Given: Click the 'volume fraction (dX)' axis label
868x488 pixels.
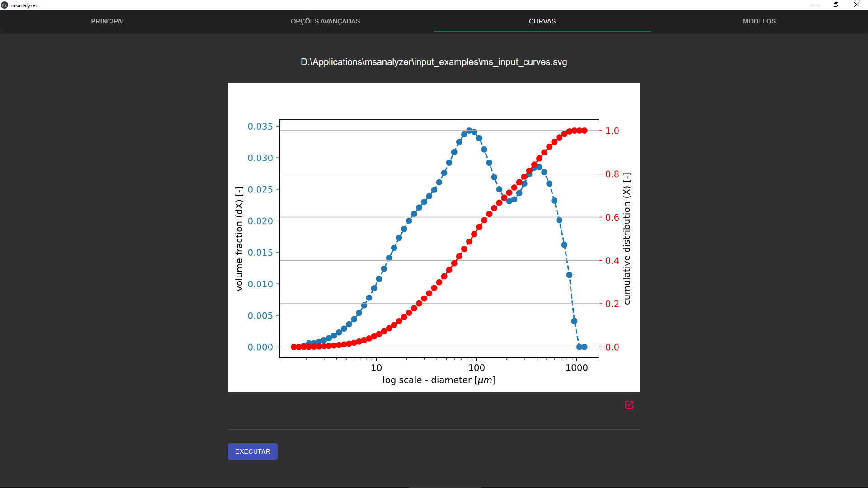Looking at the screenshot, I should point(239,238).
